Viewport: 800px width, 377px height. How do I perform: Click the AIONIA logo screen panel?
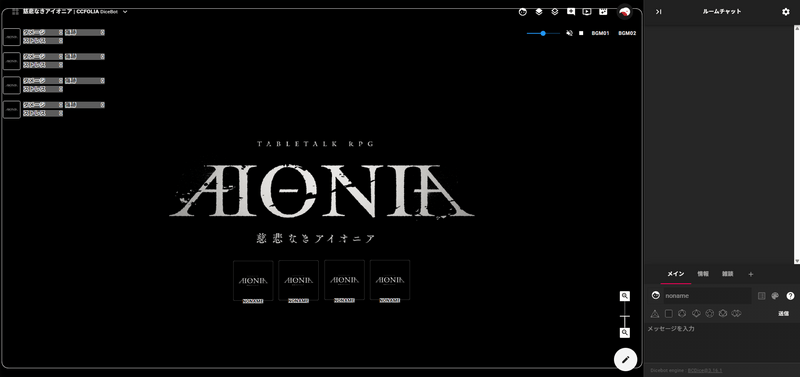pos(321,192)
